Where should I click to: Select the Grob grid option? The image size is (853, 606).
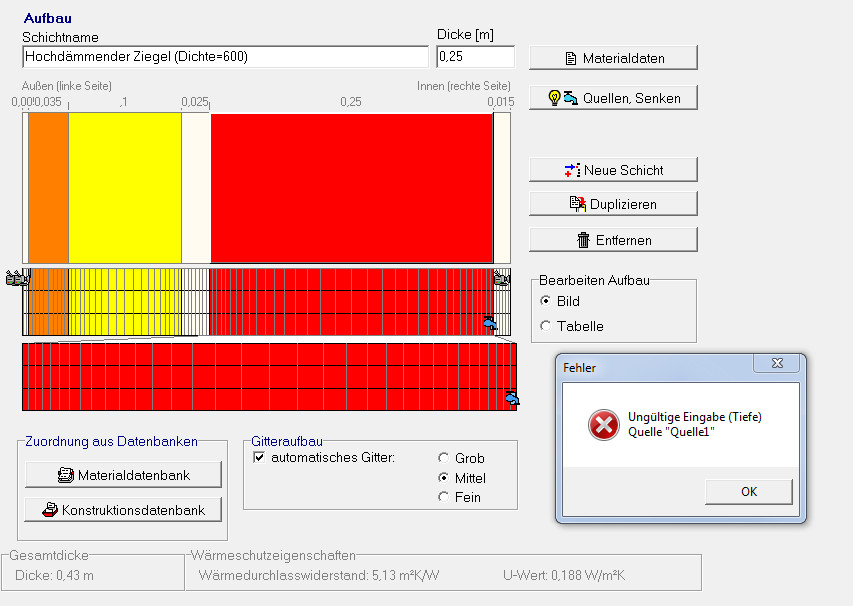(444, 458)
